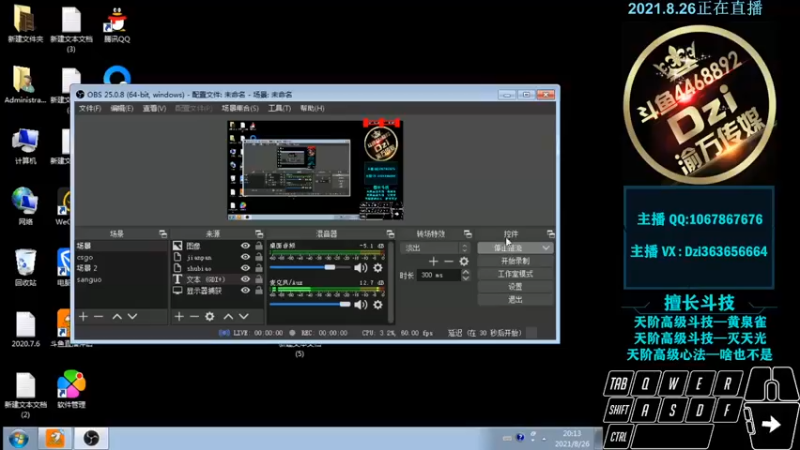This screenshot has width=800, height=450.
Task: Open source properties gear in 来源 panel
Action: 210,316
